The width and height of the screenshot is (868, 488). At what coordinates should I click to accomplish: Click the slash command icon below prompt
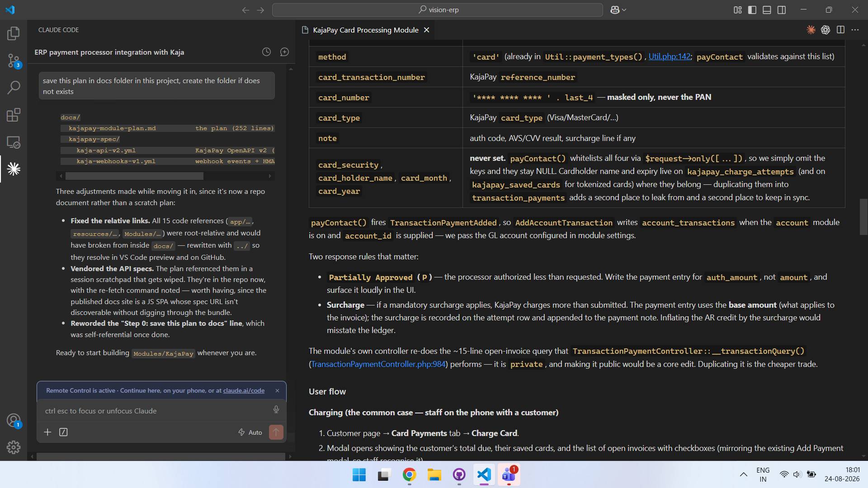click(63, 432)
